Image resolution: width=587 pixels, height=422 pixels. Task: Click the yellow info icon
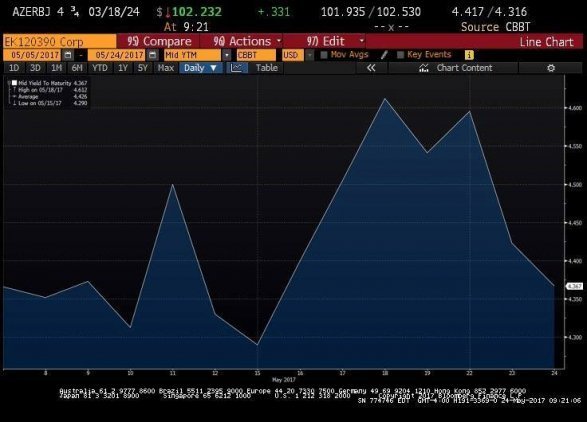[469, 55]
